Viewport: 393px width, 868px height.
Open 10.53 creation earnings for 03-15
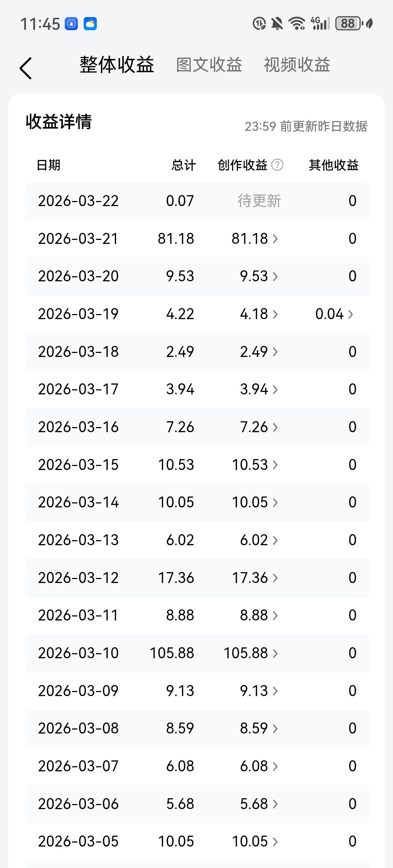255,465
